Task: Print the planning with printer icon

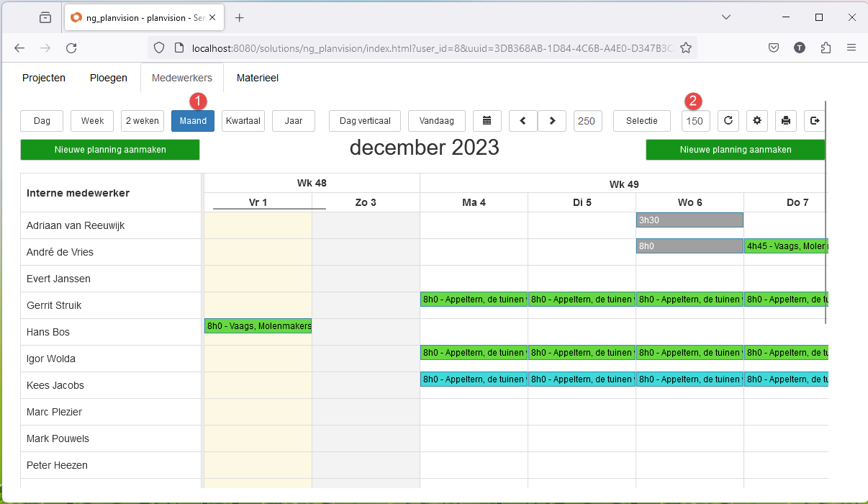Action: pos(786,121)
